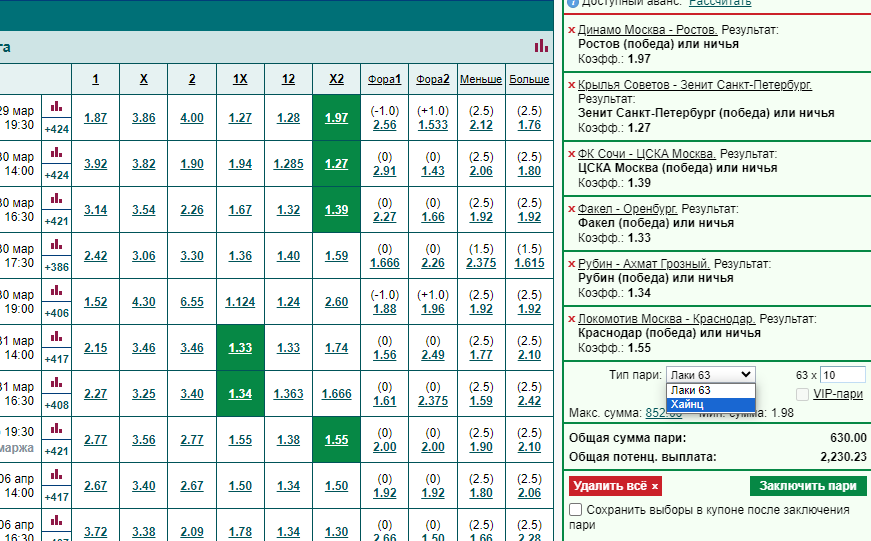Image resolution: width=871 pixels, height=541 pixels.
Task: Remove Динамо Москва - Ростов selection with red x
Action: pyautogui.click(x=572, y=30)
